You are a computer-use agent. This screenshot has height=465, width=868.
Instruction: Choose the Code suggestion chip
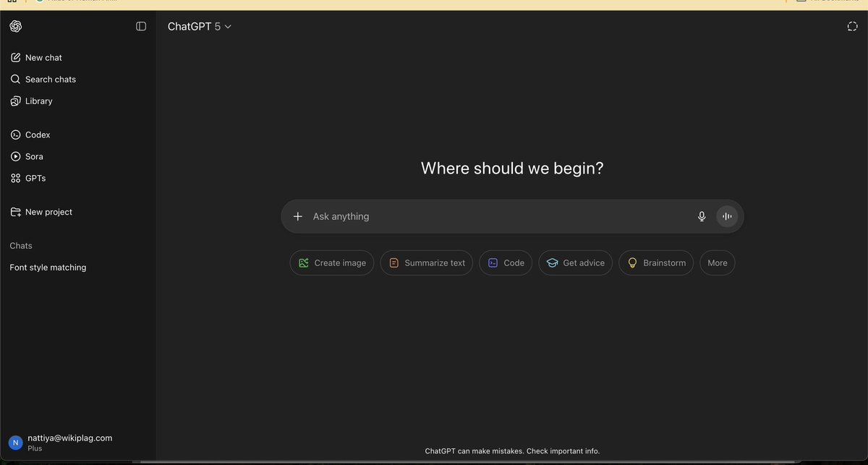point(506,263)
